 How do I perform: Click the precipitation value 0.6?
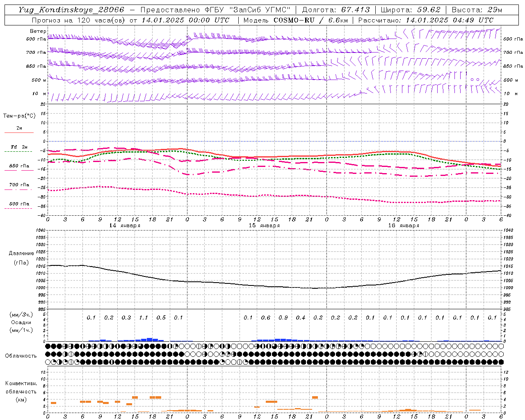[x=266, y=317]
